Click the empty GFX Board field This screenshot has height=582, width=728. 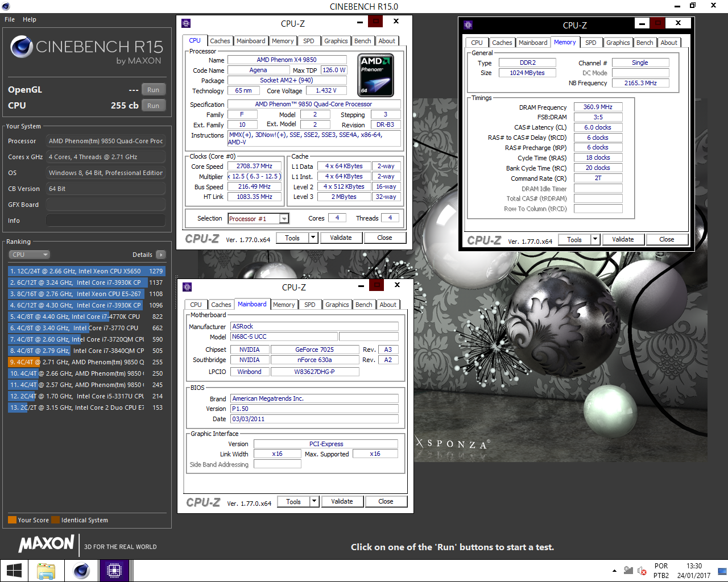point(106,205)
